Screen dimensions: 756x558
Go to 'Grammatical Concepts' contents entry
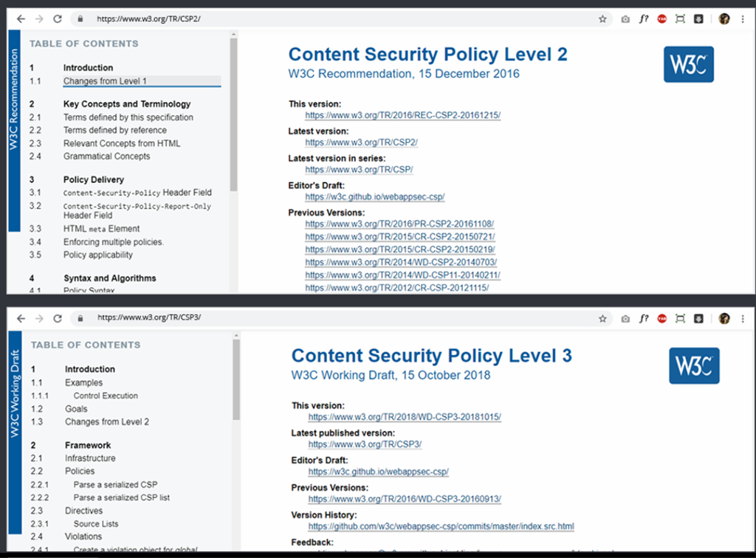[x=106, y=156]
